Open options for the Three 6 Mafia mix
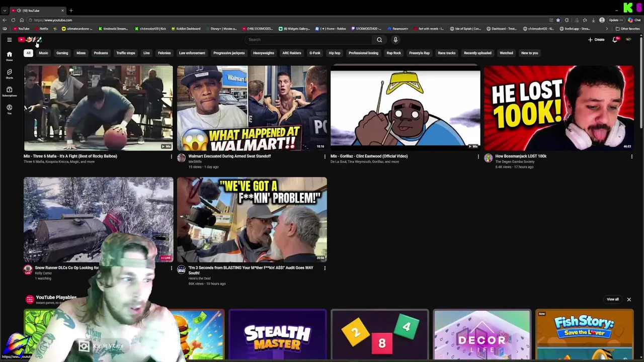This screenshot has width=644, height=362. (x=171, y=156)
